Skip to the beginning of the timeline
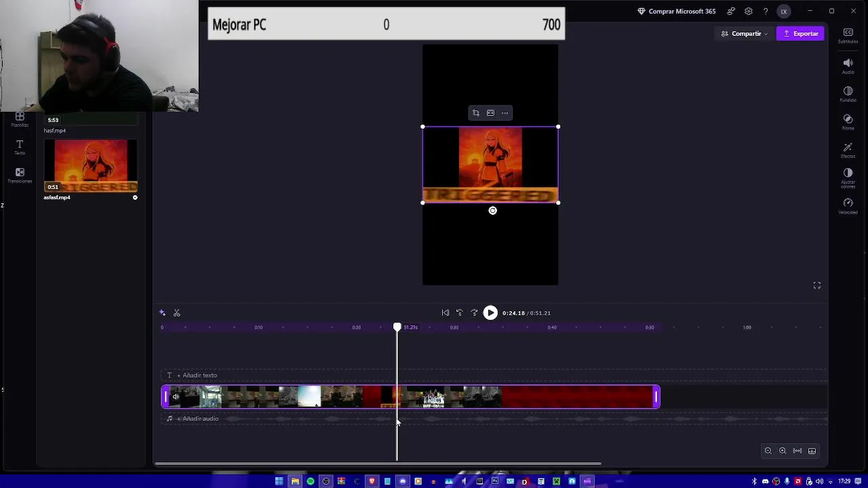This screenshot has height=488, width=868. coord(445,313)
